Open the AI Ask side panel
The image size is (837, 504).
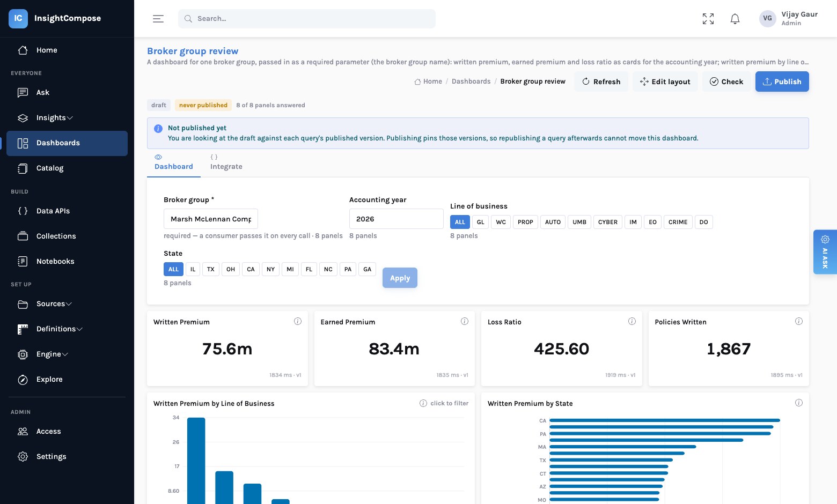[x=825, y=252]
